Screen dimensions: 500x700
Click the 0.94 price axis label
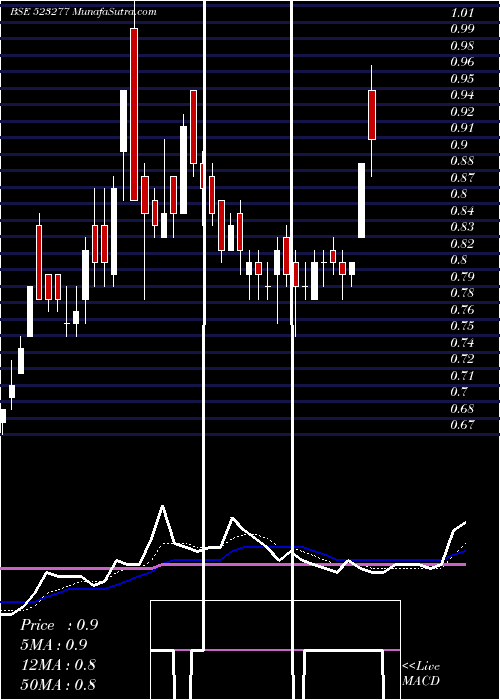tap(461, 95)
